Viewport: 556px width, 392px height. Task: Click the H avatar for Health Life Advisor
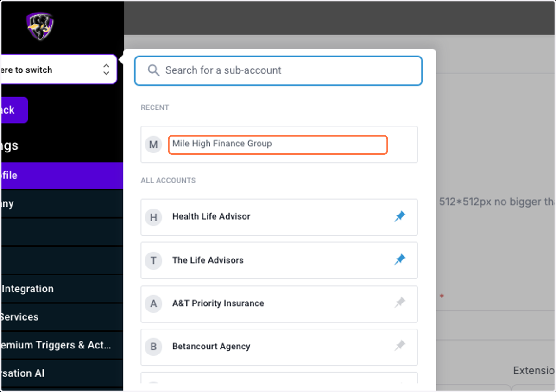153,217
